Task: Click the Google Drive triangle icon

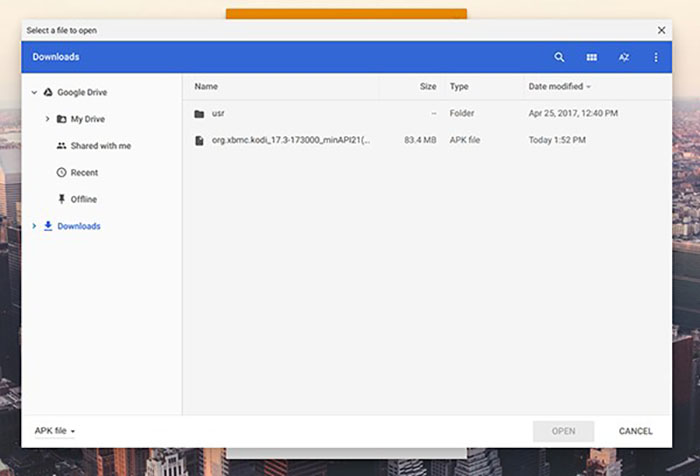Action: tap(48, 92)
